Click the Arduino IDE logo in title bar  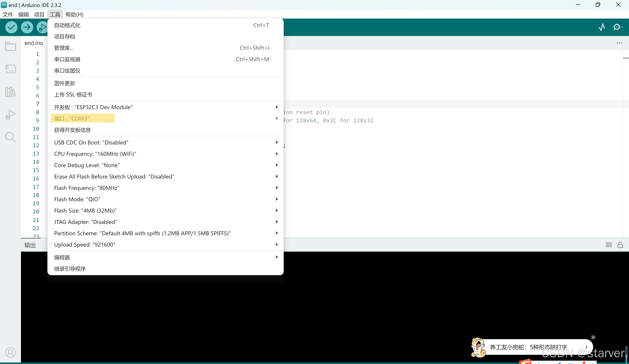(4, 5)
